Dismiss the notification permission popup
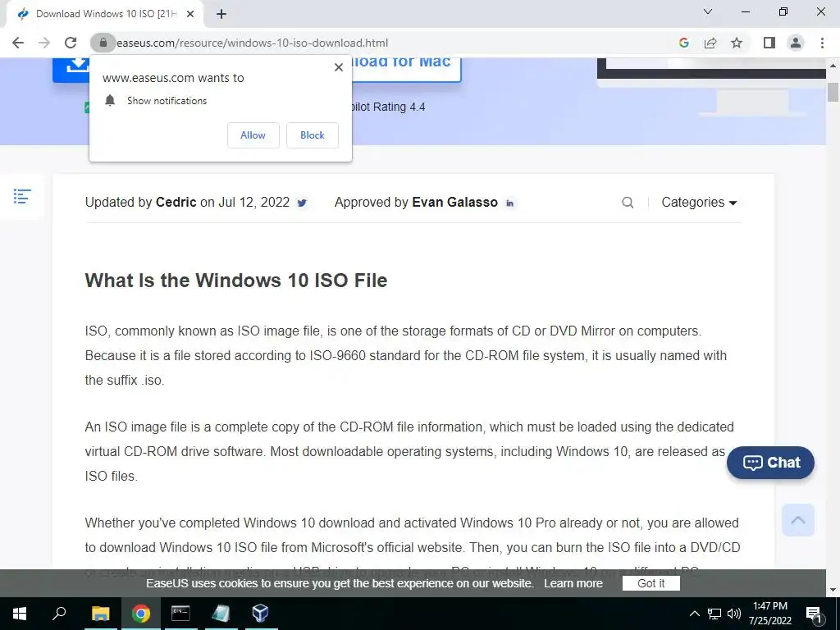 click(x=339, y=67)
